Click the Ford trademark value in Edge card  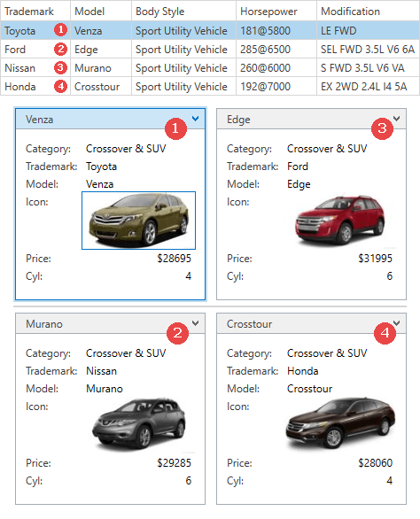click(x=298, y=167)
